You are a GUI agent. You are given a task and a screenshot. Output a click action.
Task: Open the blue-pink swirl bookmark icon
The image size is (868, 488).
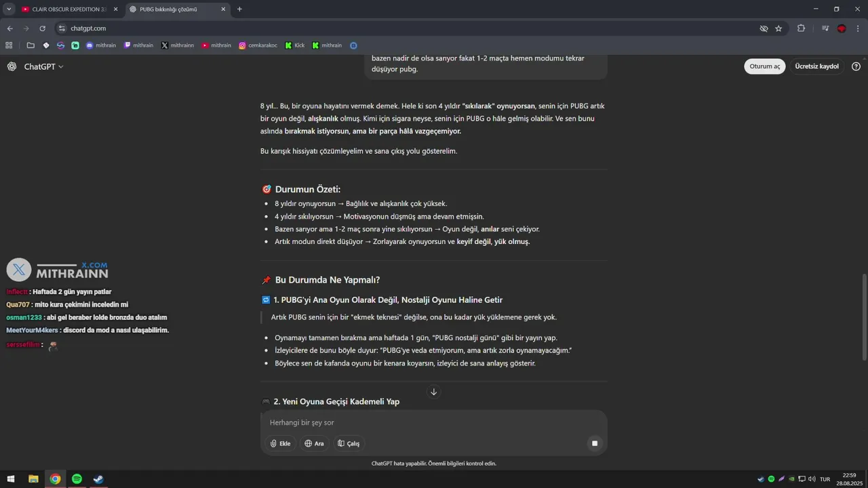pyautogui.click(x=60, y=45)
